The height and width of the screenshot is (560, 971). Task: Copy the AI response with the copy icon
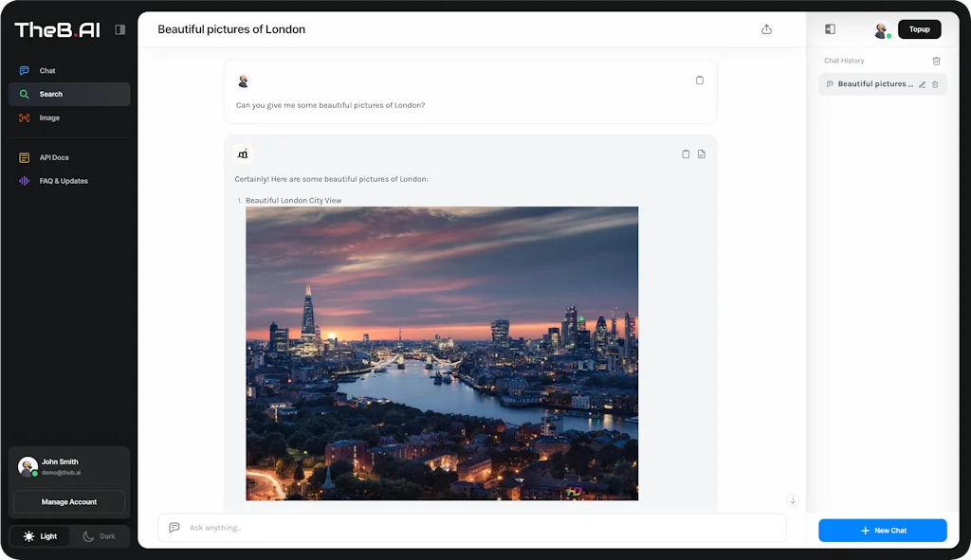click(x=685, y=153)
